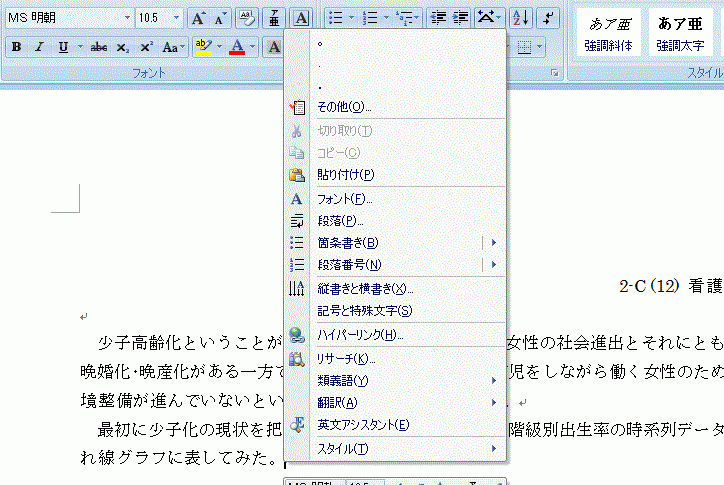Open リサーチ(K)... from context menu

(x=395, y=359)
